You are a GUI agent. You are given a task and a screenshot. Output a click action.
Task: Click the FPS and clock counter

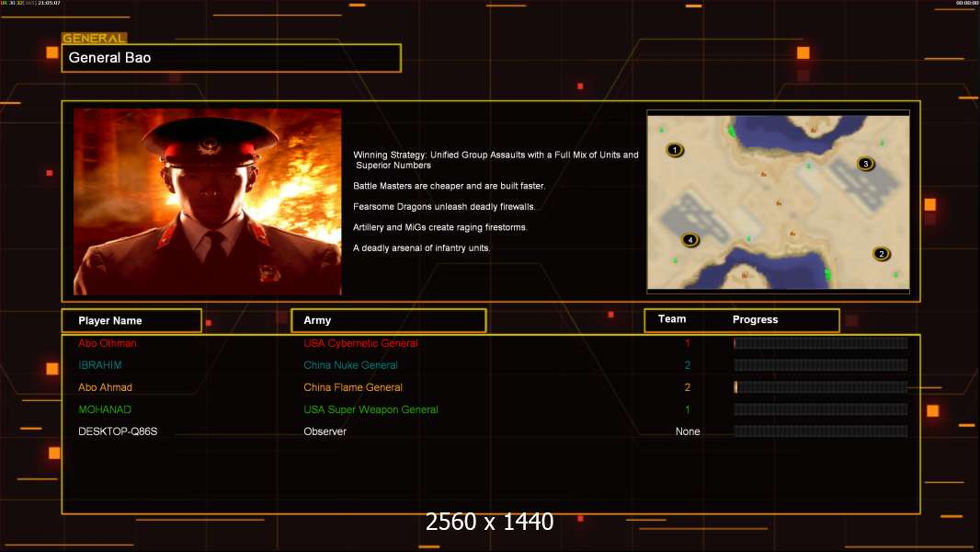click(30, 3)
